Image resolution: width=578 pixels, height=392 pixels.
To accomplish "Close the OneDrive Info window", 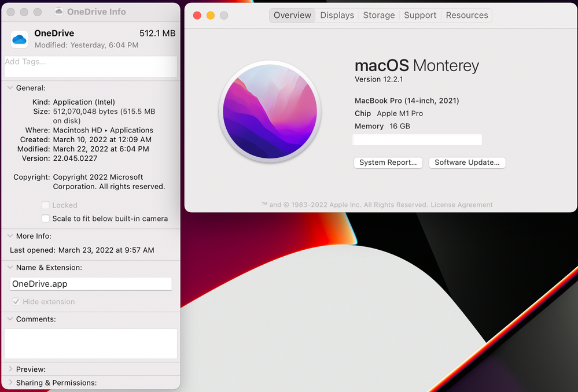I will click(11, 12).
